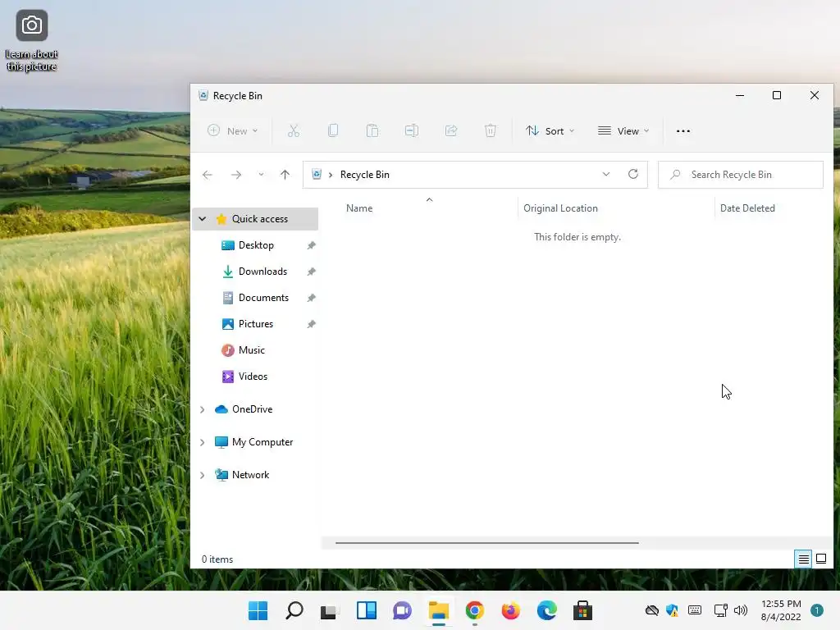Click the horizontal scrollbar thumb
Viewport: 840px width, 630px height.
[487, 543]
